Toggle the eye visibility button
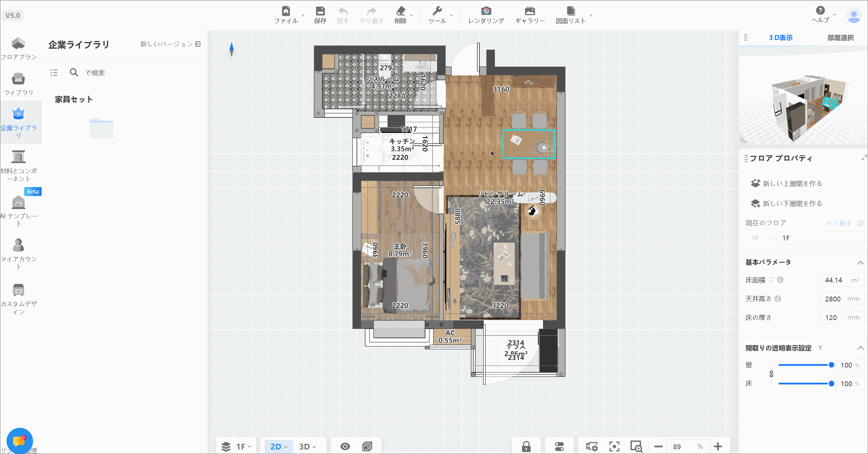 click(345, 446)
